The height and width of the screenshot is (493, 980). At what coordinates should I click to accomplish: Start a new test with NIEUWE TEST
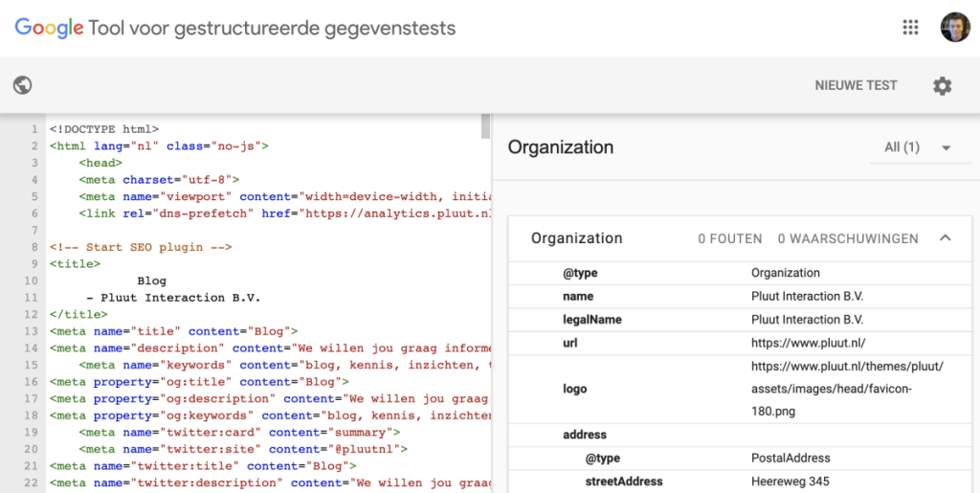pos(856,85)
